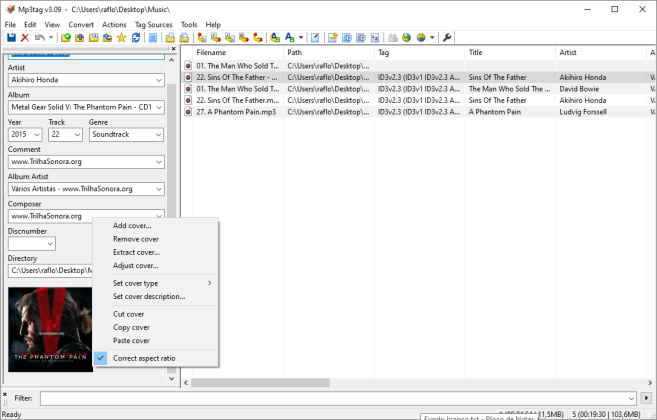Choose Adjust cover... in context menu
The height and width of the screenshot is (420, 657).
click(x=155, y=266)
